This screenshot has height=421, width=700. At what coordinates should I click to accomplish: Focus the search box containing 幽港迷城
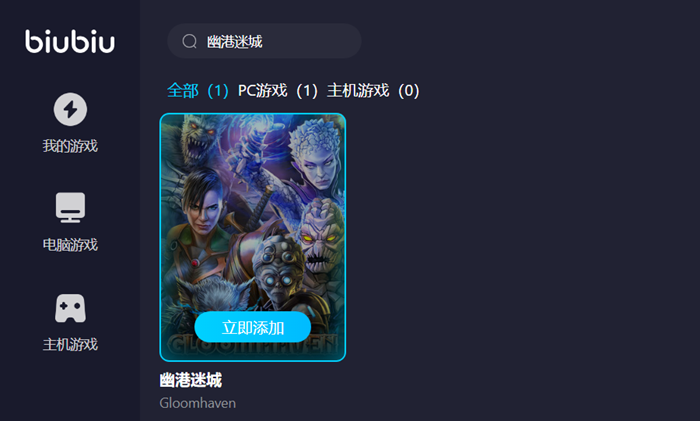[x=264, y=41]
